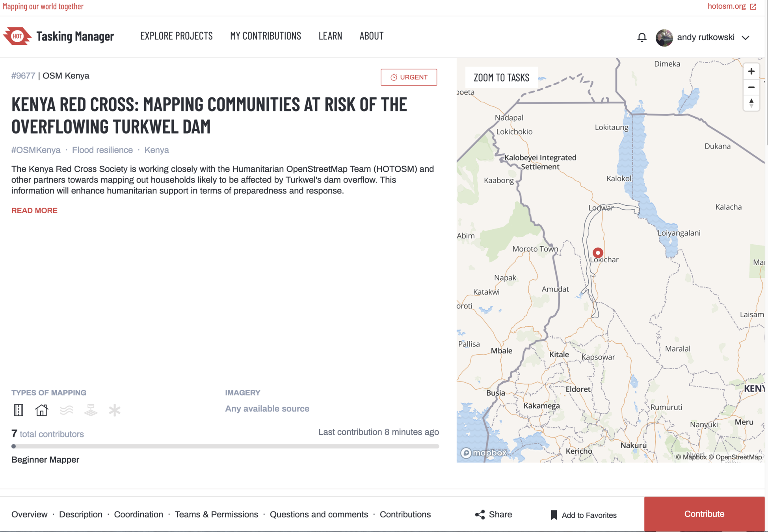This screenshot has width=768, height=532.
Task: Click the buildings mapping type icon
Action: click(41, 410)
